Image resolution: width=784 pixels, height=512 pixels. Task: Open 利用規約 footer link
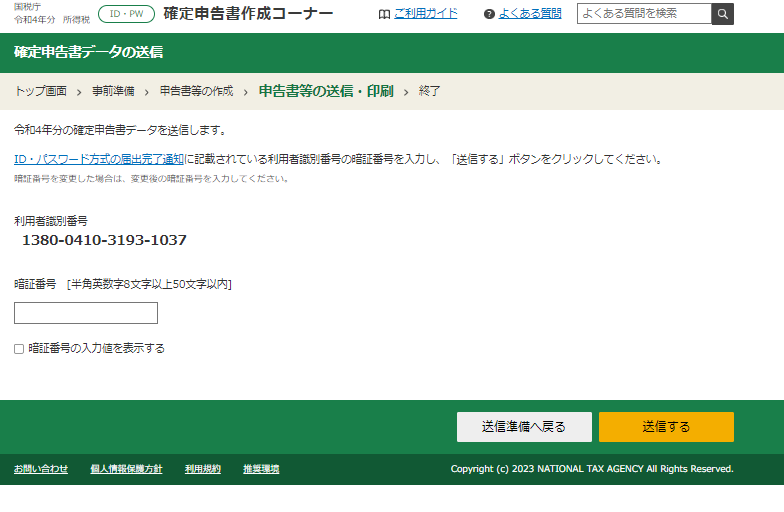click(203, 469)
